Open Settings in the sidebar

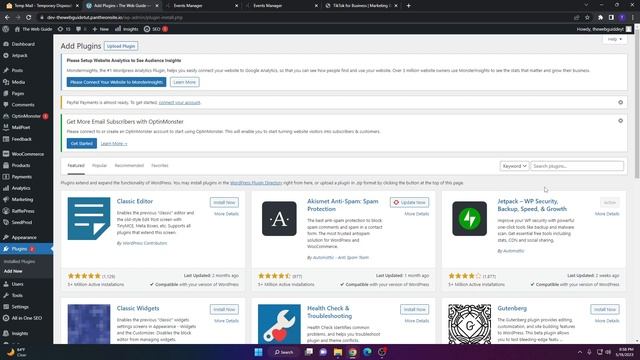coord(20,307)
